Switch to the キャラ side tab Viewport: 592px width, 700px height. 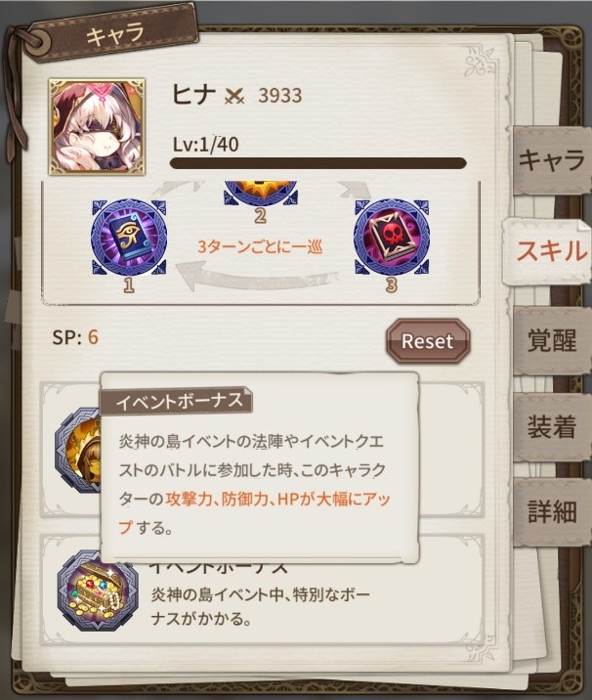(552, 159)
